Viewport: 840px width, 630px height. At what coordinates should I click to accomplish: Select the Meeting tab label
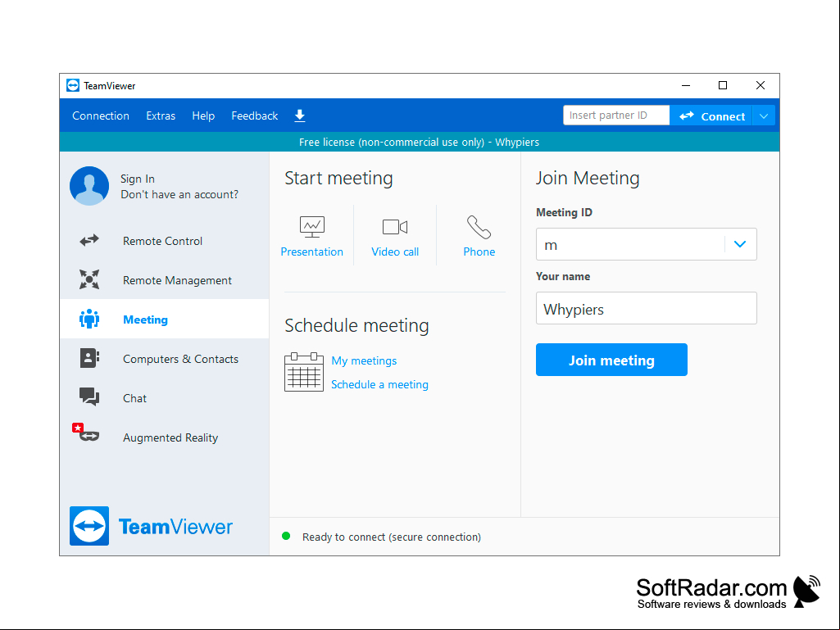146,320
